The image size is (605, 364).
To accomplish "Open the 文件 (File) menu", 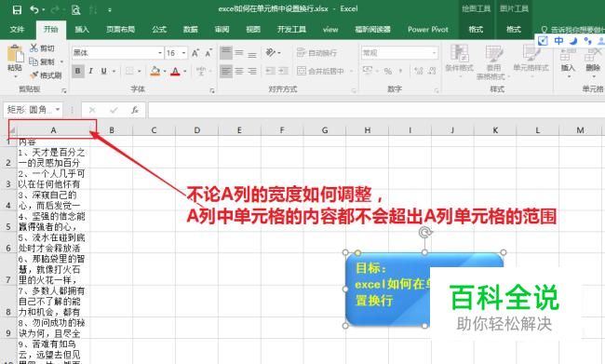I will (17, 30).
